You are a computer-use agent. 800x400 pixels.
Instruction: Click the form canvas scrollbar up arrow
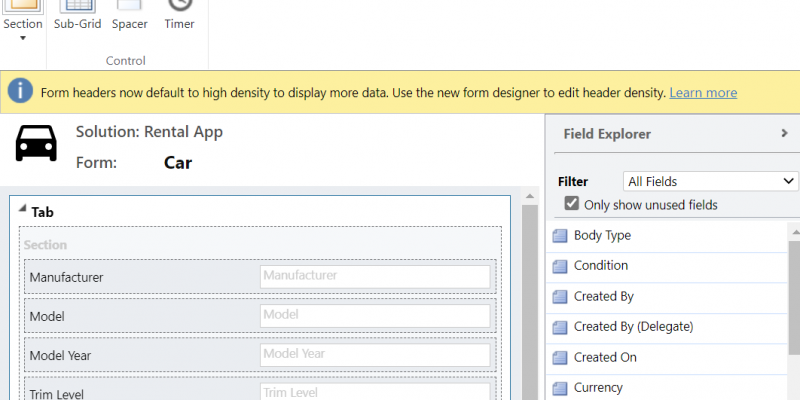tap(530, 196)
